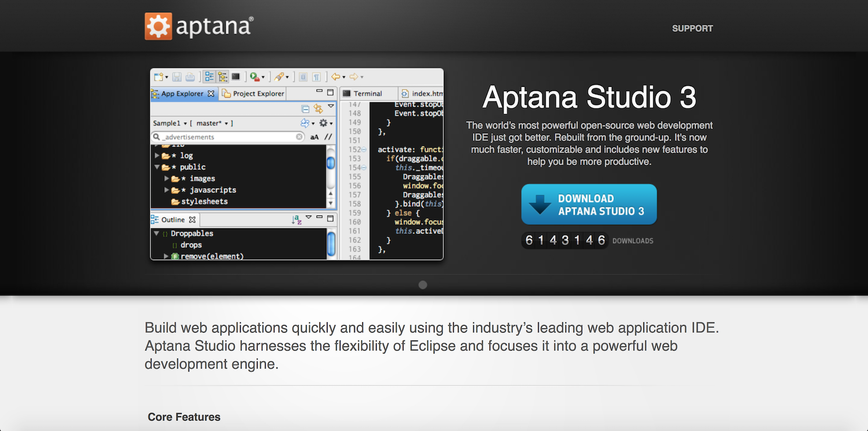Click line number 159 in the editor

pos(354,213)
